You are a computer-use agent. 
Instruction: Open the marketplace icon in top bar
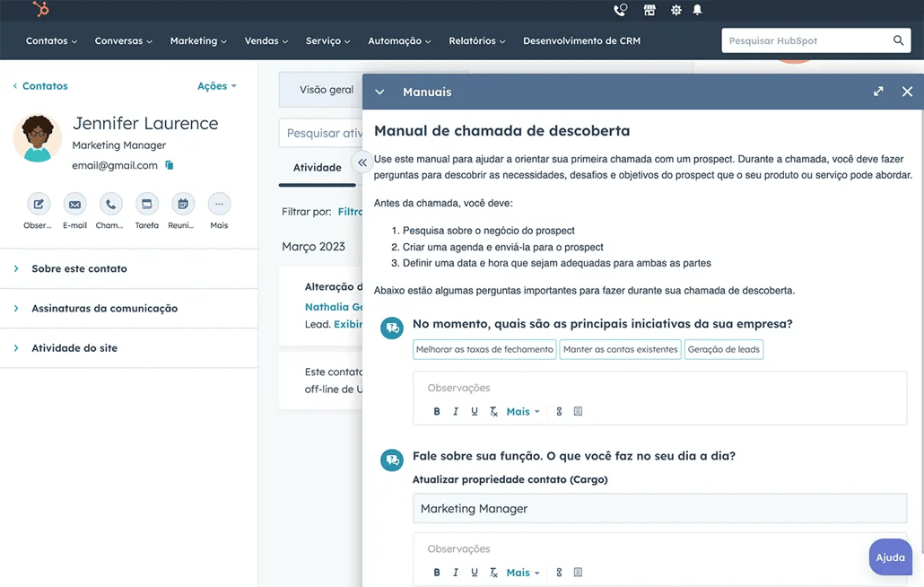coord(649,10)
